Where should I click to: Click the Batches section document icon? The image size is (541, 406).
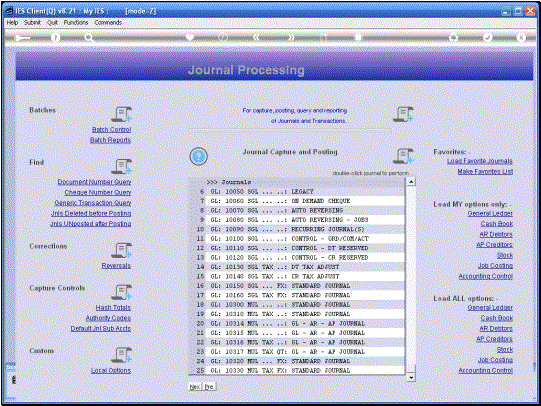pyautogui.click(x=121, y=114)
